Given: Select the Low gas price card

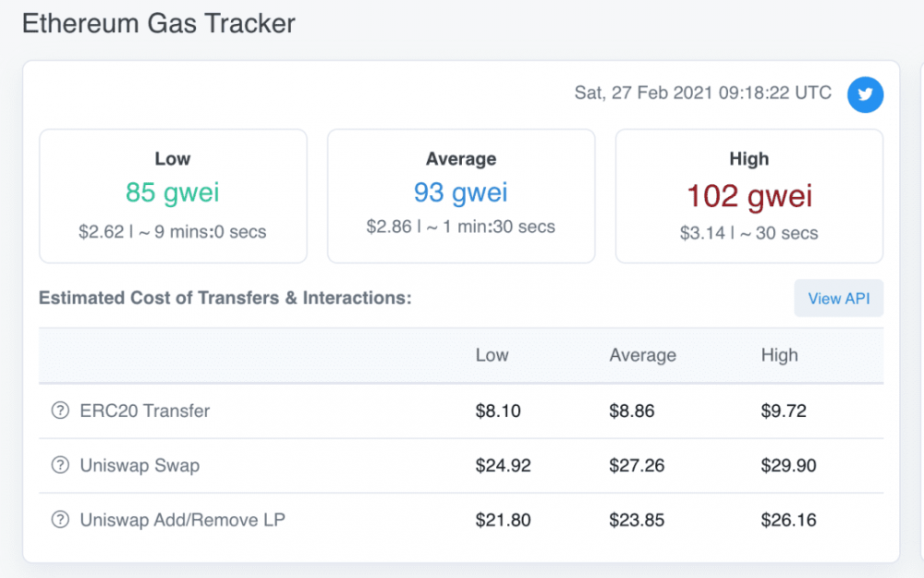Looking at the screenshot, I should tap(173, 196).
